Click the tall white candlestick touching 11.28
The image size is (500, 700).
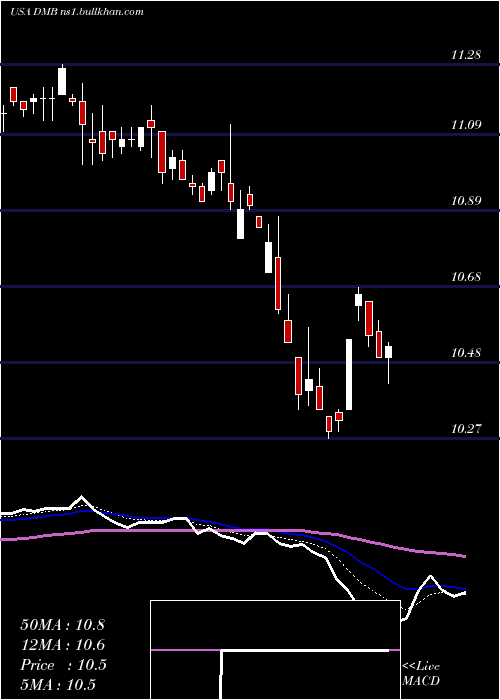pos(62,81)
